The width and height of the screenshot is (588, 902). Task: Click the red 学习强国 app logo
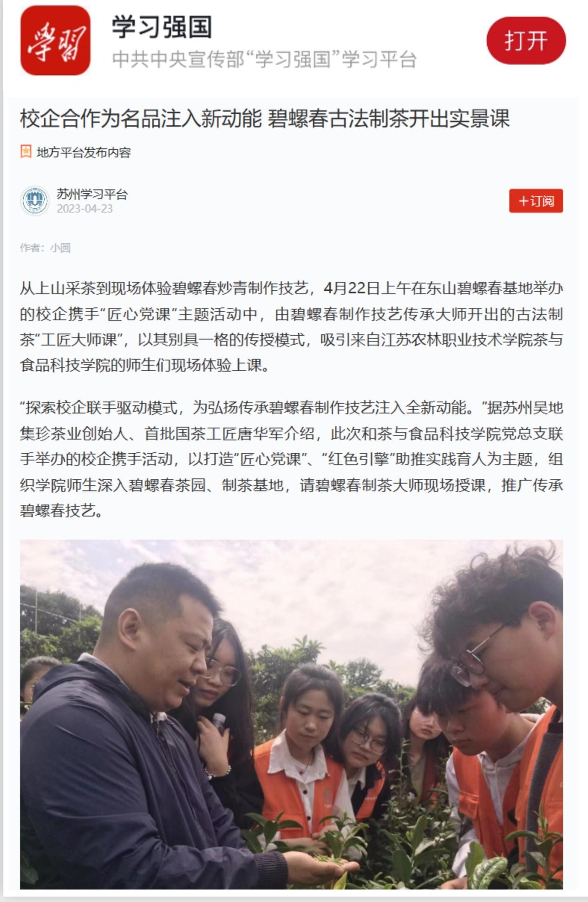click(55, 40)
